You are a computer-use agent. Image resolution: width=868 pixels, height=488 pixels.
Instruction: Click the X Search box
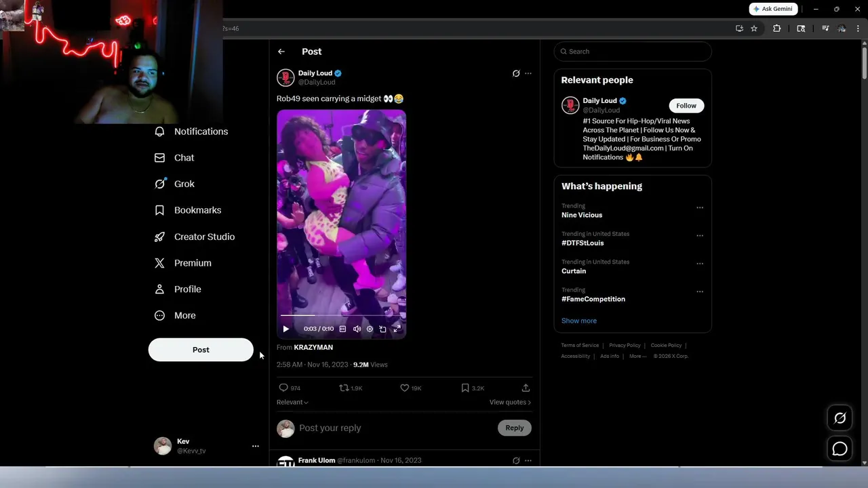click(633, 52)
